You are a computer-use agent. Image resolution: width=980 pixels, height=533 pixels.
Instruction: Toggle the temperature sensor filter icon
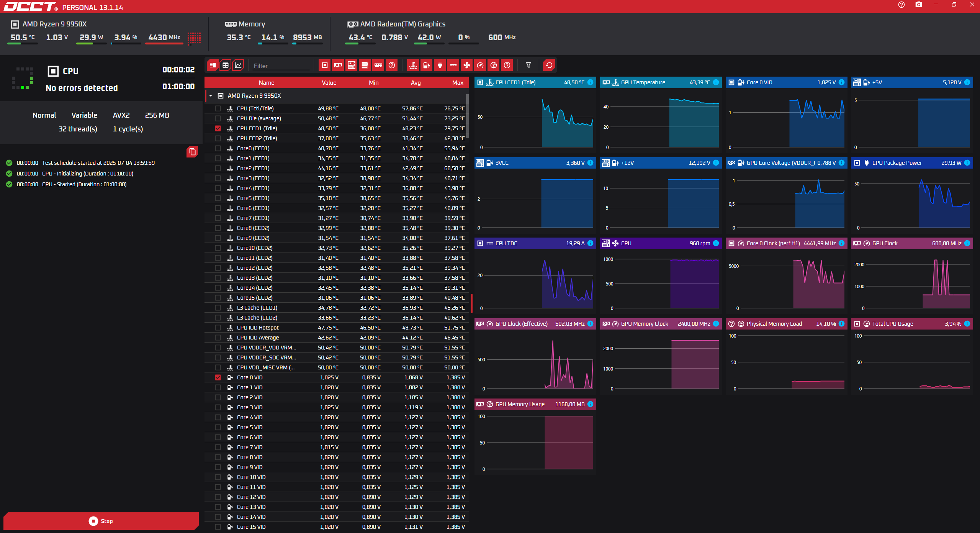[413, 65]
